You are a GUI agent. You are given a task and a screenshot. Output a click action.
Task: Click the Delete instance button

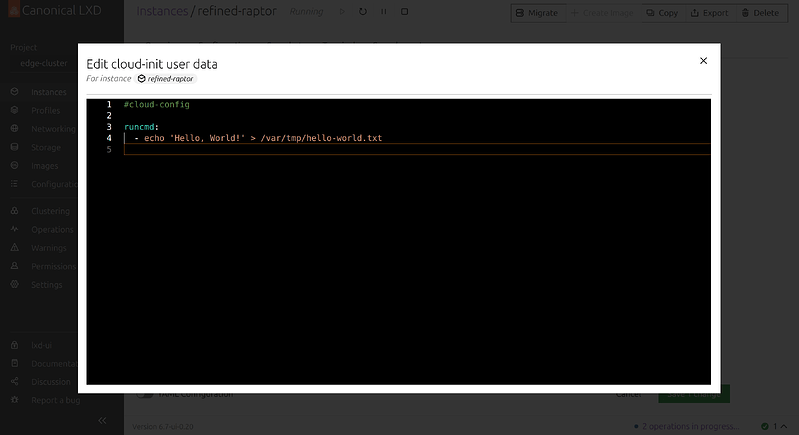click(x=759, y=13)
